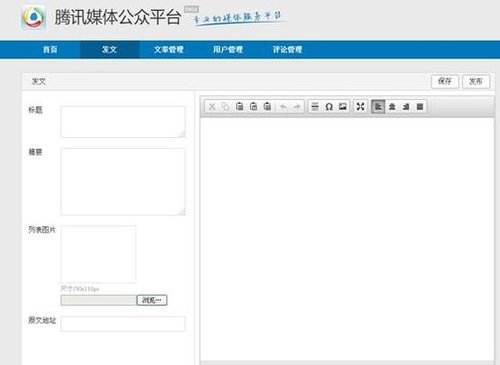Screen dimensions: 500x365
Task: Click the 原文地址 label
Action: pyautogui.click(x=42, y=320)
